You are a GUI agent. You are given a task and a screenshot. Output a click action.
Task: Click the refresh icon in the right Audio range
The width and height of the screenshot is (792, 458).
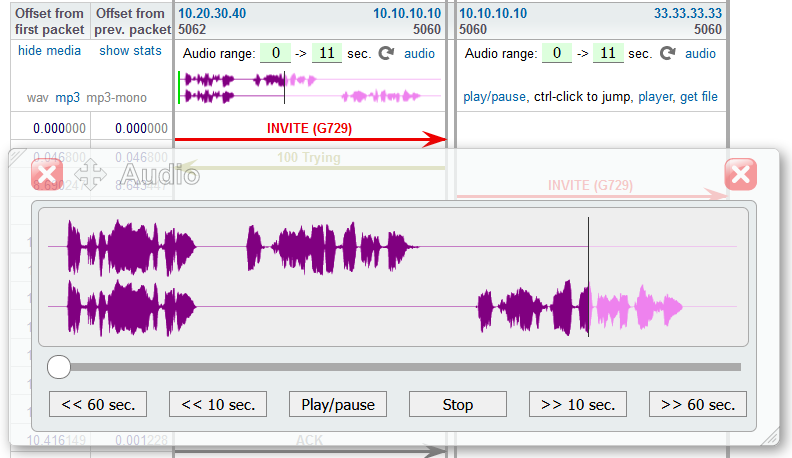click(667, 54)
